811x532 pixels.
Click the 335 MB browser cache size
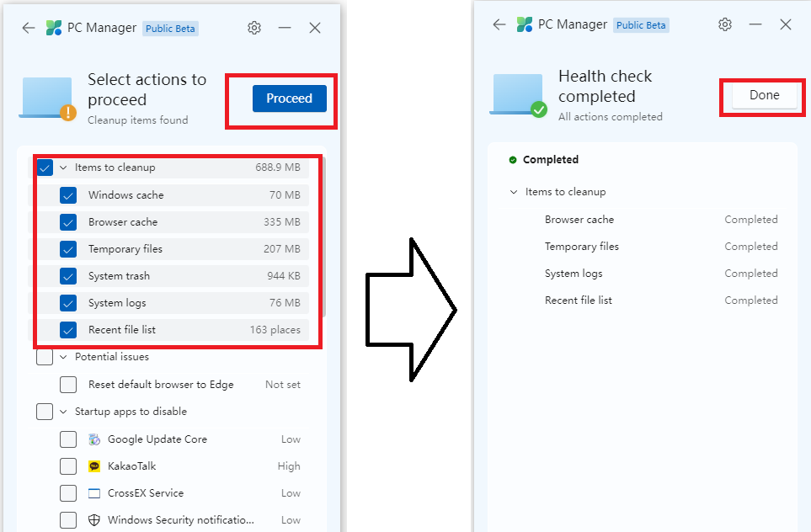[x=282, y=222]
